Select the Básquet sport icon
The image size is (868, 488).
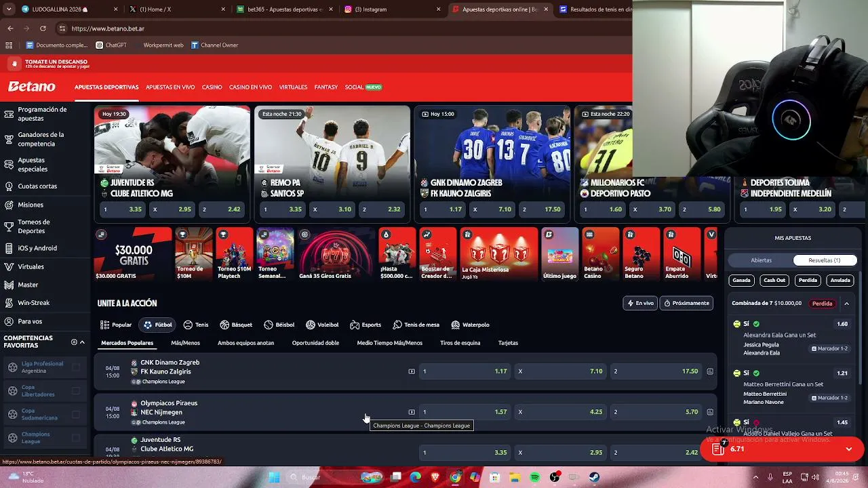point(224,325)
